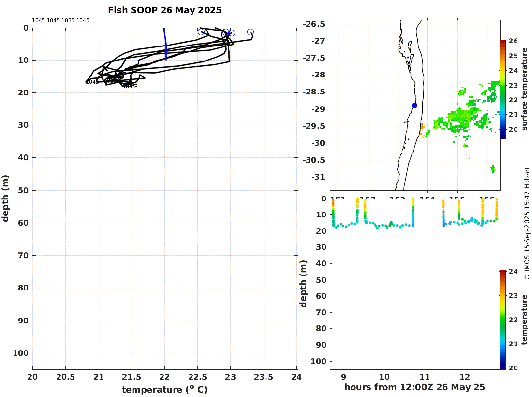Viewport: 532px width, 397px height.
Task: Click the title 'Fish SOOP 26 May 2025'
Action: (x=164, y=10)
